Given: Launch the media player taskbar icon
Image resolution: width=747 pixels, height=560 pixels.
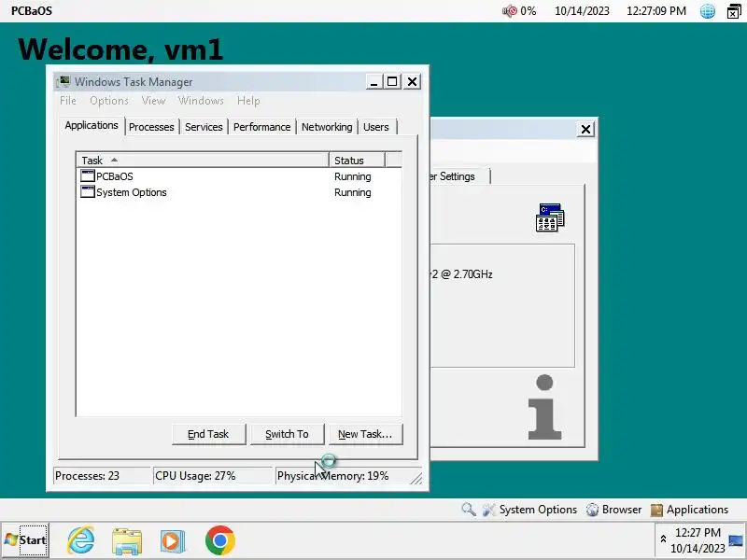Looking at the screenshot, I should pos(173,540).
